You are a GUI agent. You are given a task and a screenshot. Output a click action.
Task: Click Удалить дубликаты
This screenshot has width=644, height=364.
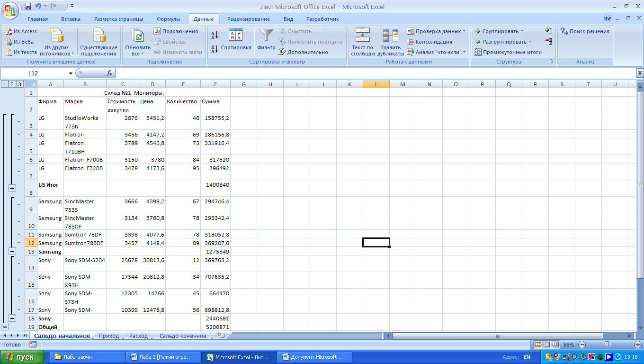click(391, 42)
